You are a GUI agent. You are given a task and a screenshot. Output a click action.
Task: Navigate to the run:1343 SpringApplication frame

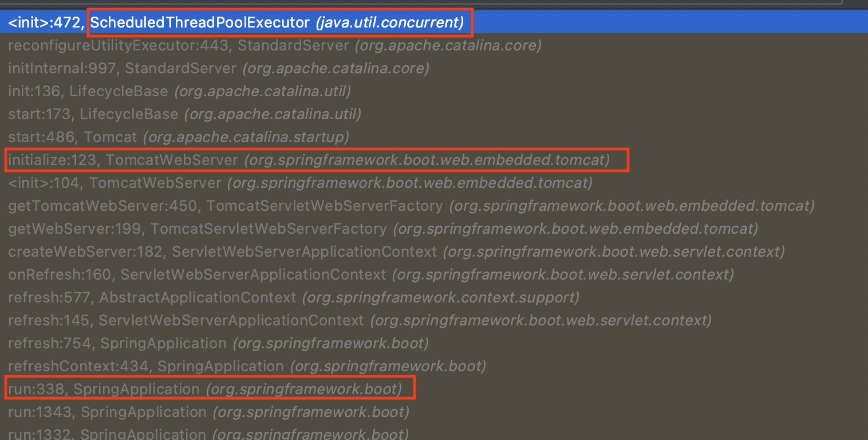point(434,412)
